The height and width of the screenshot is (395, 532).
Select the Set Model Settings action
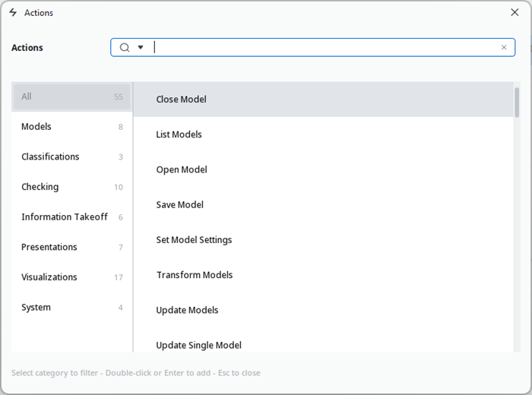(323, 240)
